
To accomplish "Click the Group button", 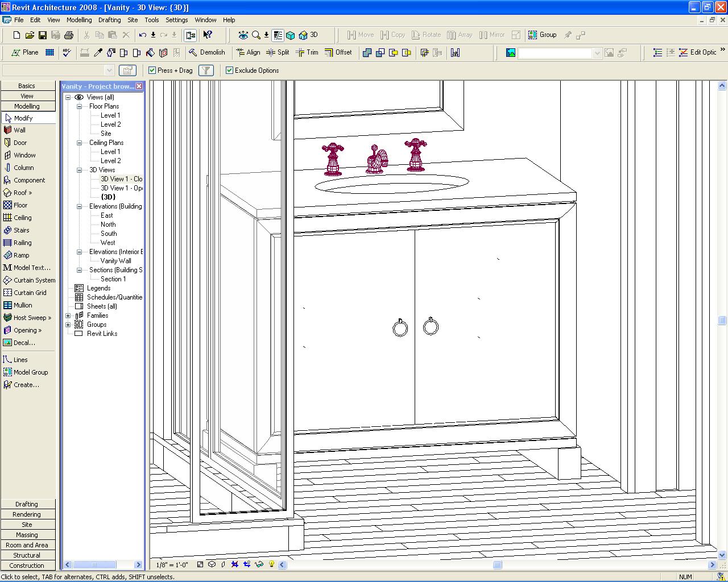I will pos(543,35).
